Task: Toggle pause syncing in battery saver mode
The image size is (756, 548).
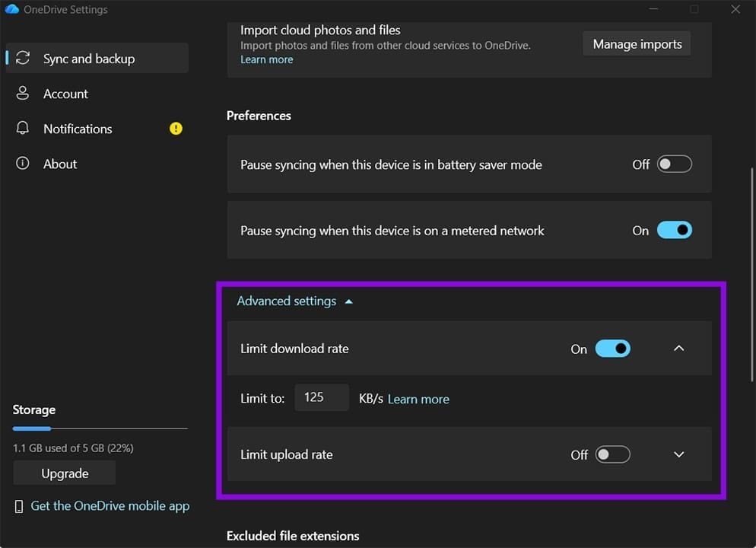Action: [x=675, y=164]
